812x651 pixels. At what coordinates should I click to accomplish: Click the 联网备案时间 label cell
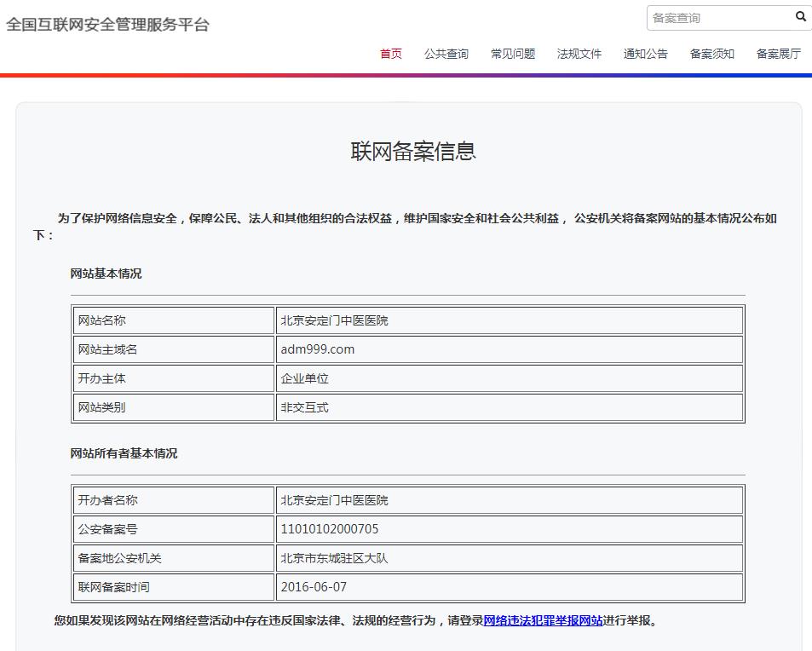174,587
